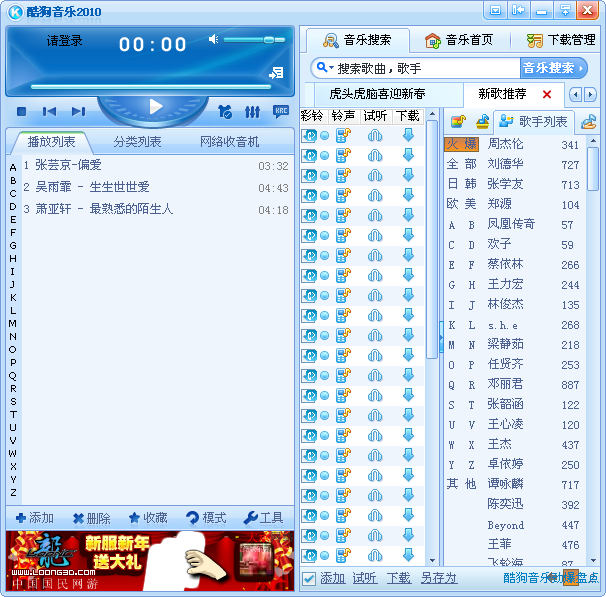The image size is (606, 597).
Task: Click bottom 试听 link
Action: [364, 578]
